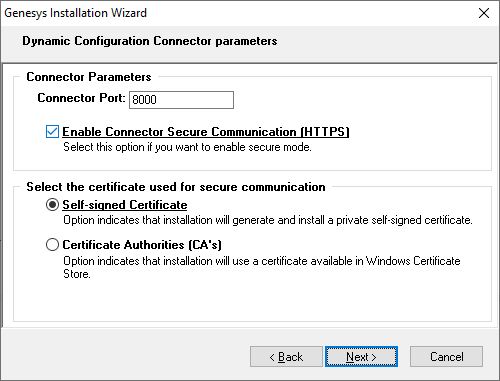The image size is (500, 381).
Task: Click the Connector Port label
Action: coord(81,98)
